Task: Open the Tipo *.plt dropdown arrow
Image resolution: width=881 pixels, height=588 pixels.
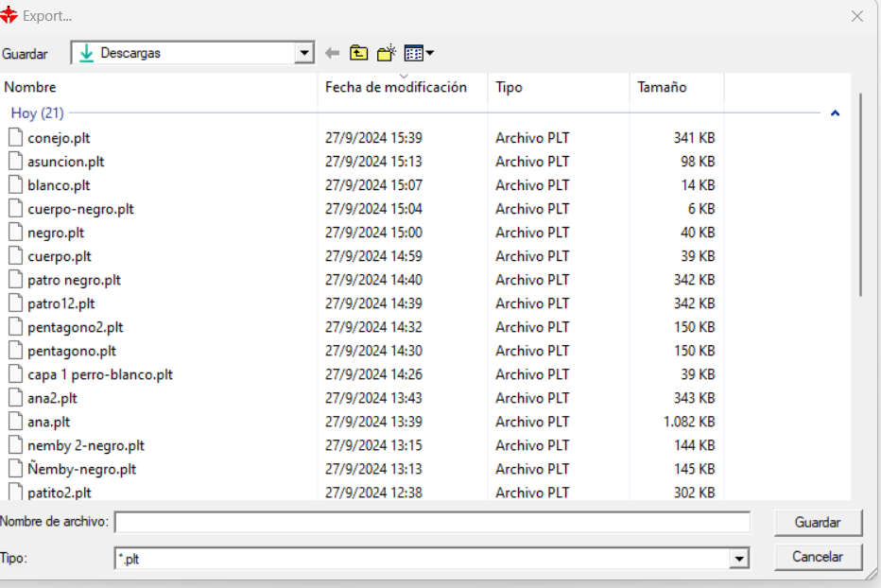Action: pos(739,559)
